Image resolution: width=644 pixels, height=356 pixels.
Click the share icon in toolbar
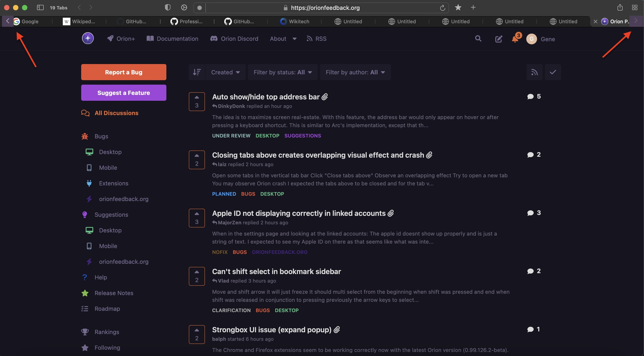click(x=620, y=7)
